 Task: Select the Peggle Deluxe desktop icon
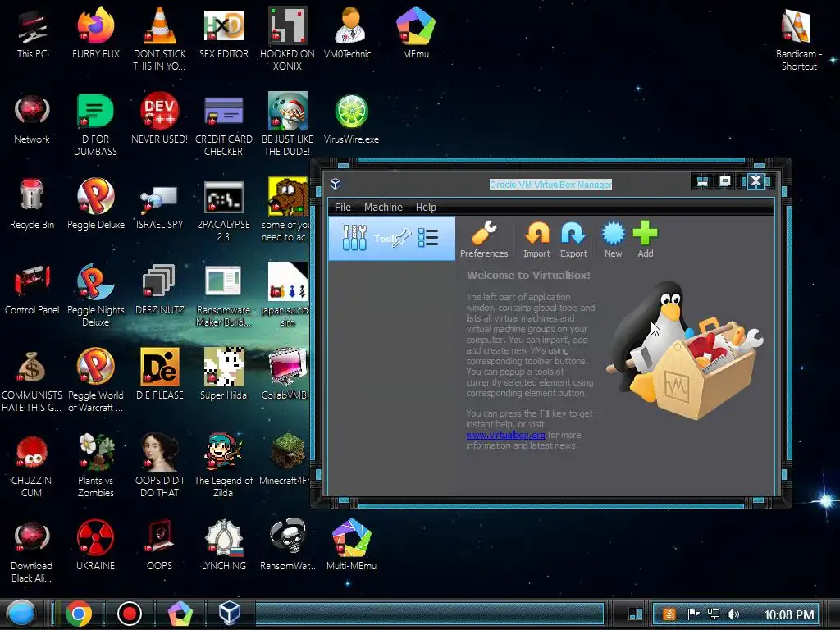coord(96,204)
